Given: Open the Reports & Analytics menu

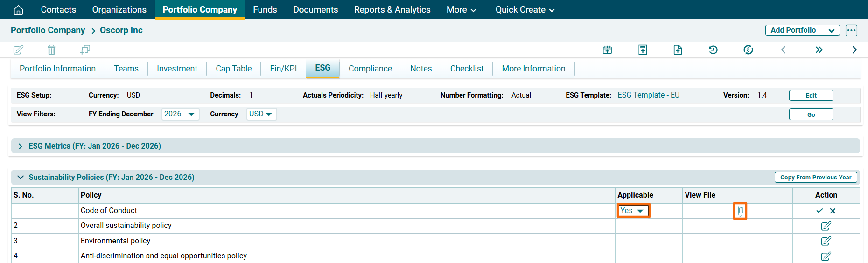Looking at the screenshot, I should coord(392,10).
